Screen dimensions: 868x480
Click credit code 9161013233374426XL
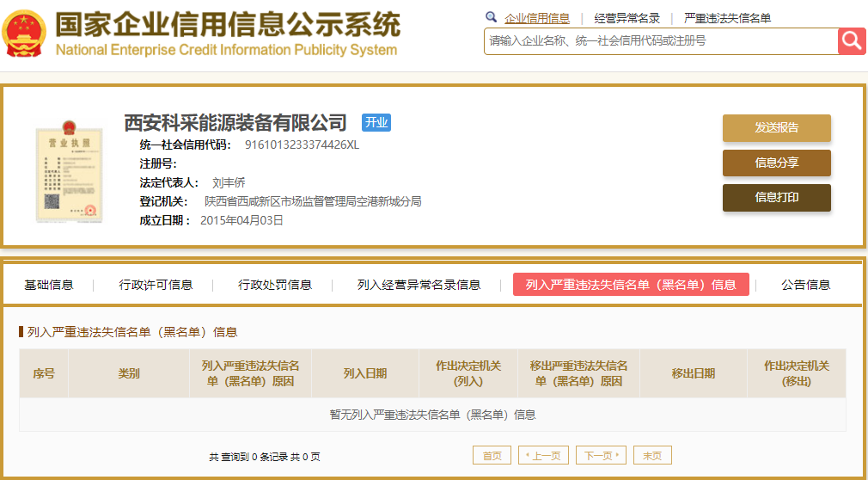pyautogui.click(x=303, y=145)
